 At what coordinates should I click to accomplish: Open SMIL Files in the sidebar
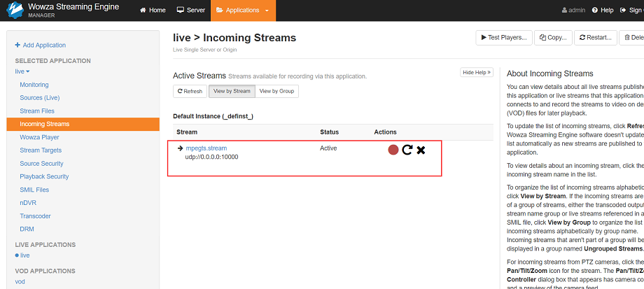click(x=34, y=190)
